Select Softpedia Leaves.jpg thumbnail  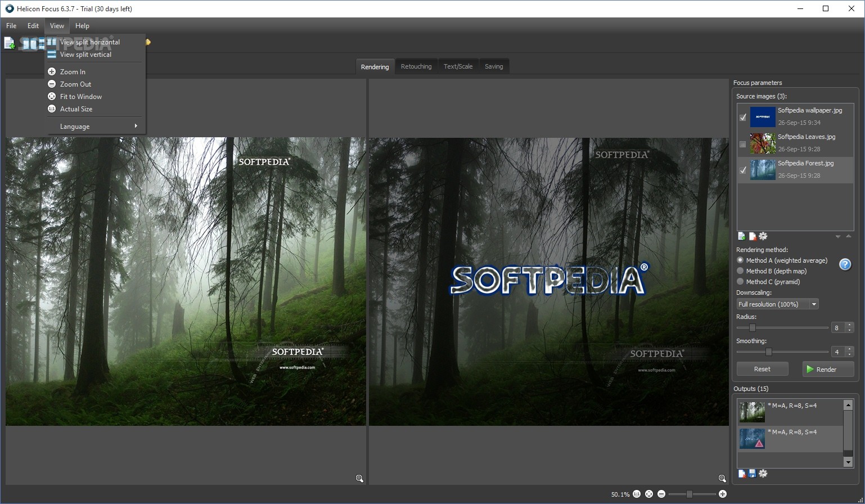[763, 143]
